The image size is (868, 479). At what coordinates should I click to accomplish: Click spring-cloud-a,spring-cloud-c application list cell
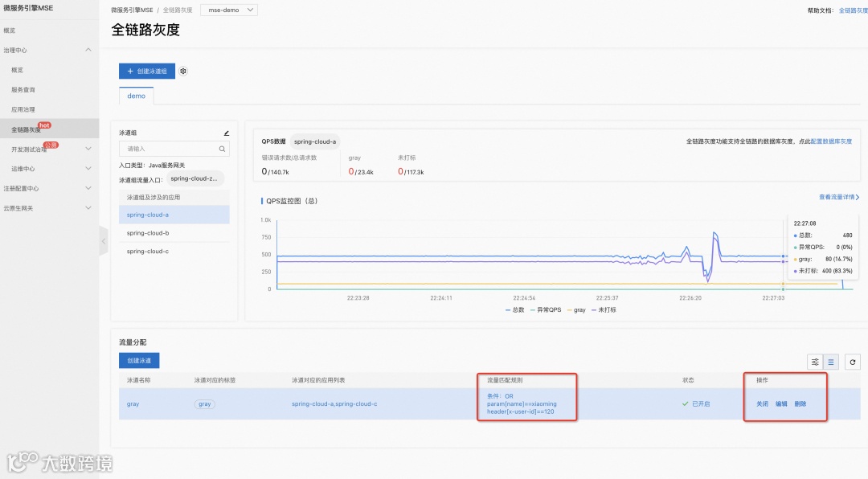tap(334, 403)
